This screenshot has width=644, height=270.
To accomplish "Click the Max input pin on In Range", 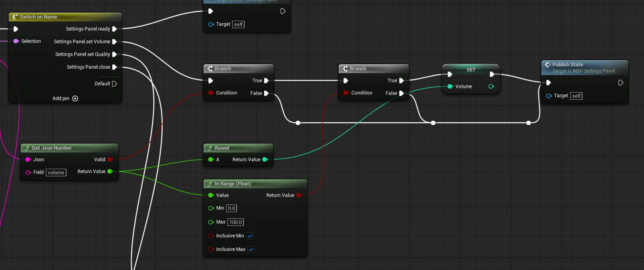I will pyautogui.click(x=211, y=222).
